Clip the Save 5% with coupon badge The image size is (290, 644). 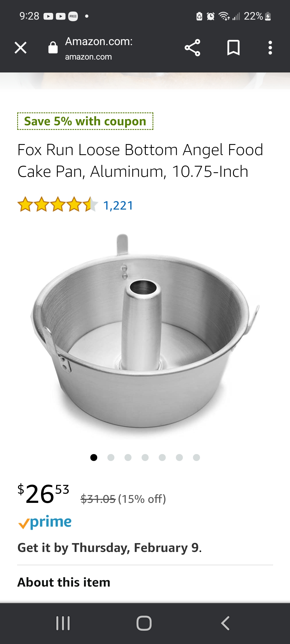point(85,121)
